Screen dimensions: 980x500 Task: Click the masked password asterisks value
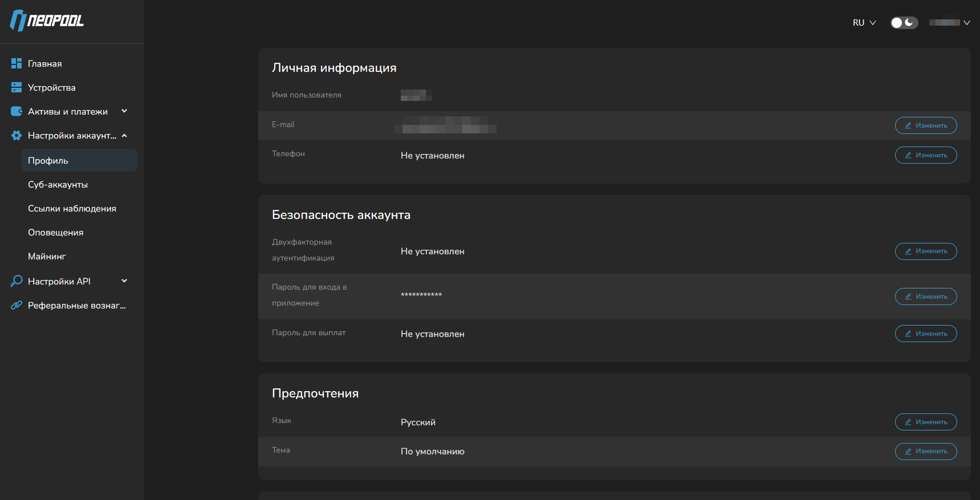click(421, 295)
